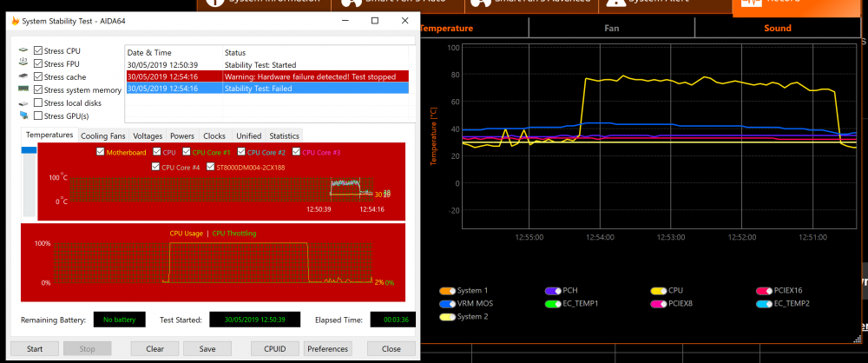
Task: Toggle the CPU Core #4 graph checkbox
Action: click(155, 166)
